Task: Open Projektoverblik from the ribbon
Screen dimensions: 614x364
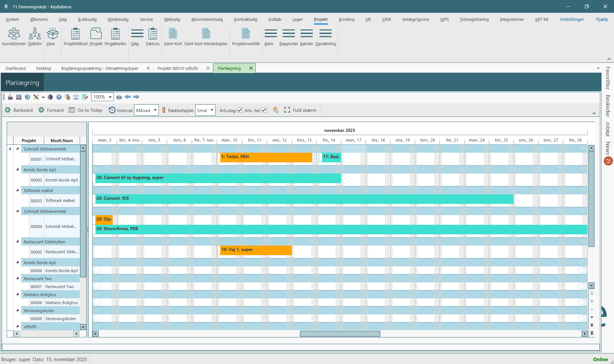Action: tap(246, 37)
